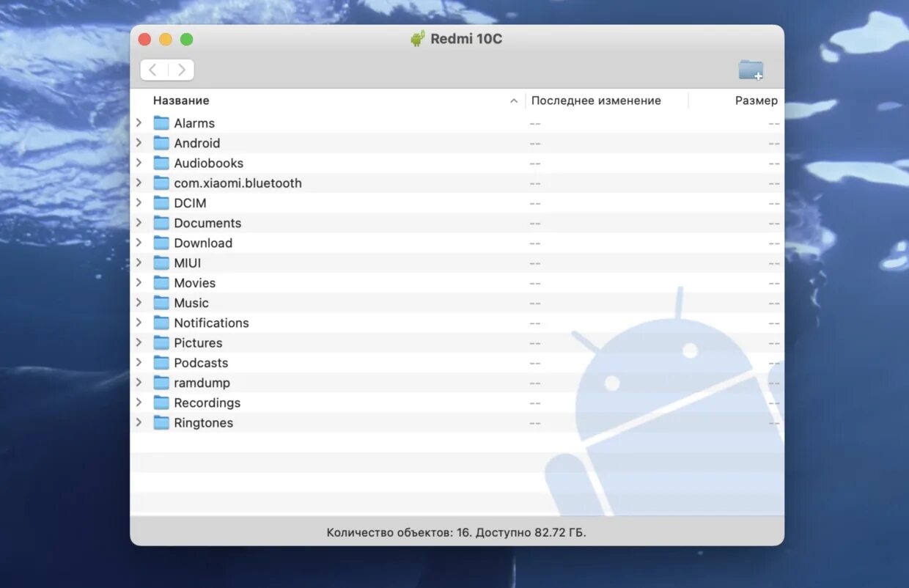Image resolution: width=909 pixels, height=588 pixels.
Task: Click the Movies folder icon
Action: coord(161,283)
